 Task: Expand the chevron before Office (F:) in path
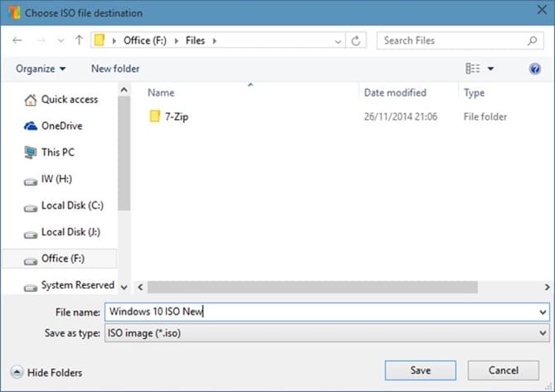click(114, 41)
